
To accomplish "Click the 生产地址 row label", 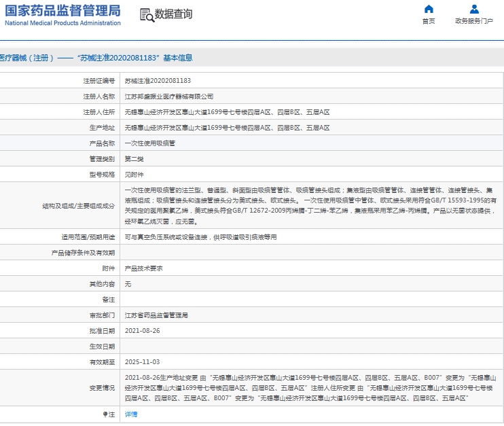I will (102, 128).
